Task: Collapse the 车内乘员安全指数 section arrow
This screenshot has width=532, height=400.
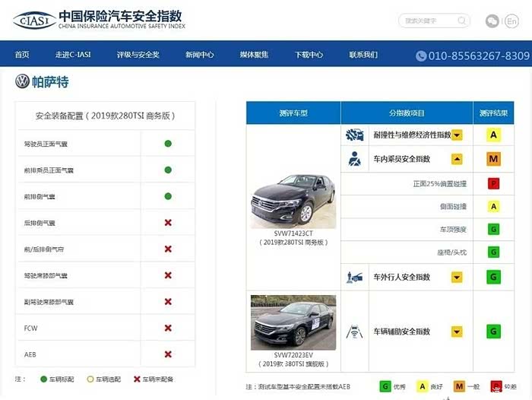Action: pos(458,160)
